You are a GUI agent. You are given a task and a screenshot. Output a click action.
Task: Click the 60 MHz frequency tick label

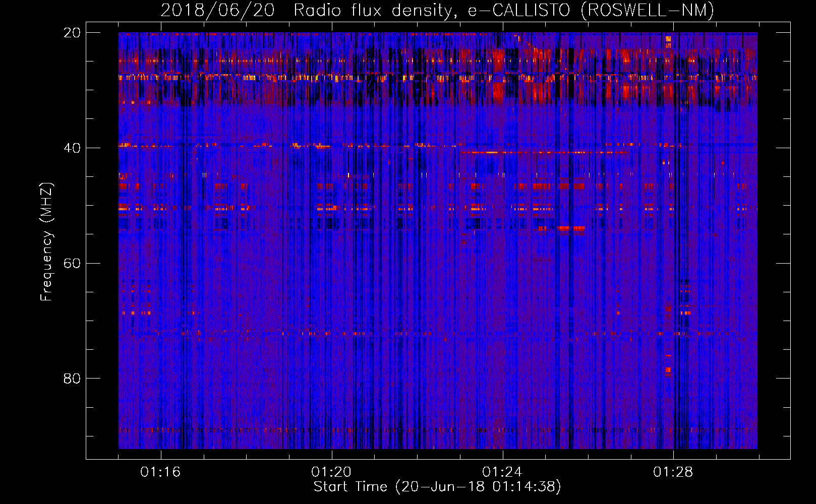tap(72, 264)
